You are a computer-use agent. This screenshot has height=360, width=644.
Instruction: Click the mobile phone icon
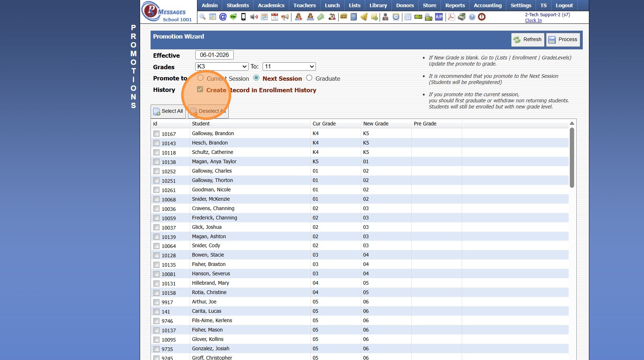pyautogui.click(x=243, y=17)
